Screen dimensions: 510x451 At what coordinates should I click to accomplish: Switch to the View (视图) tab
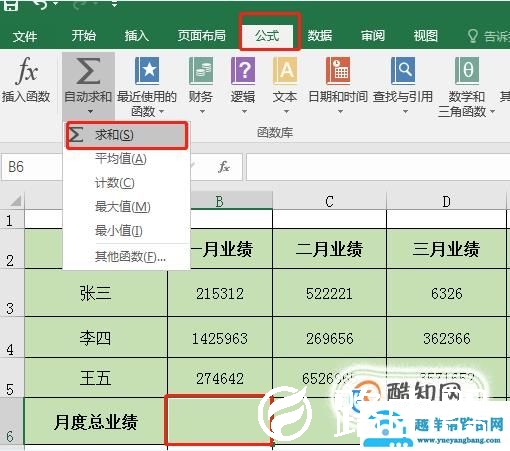point(426,35)
